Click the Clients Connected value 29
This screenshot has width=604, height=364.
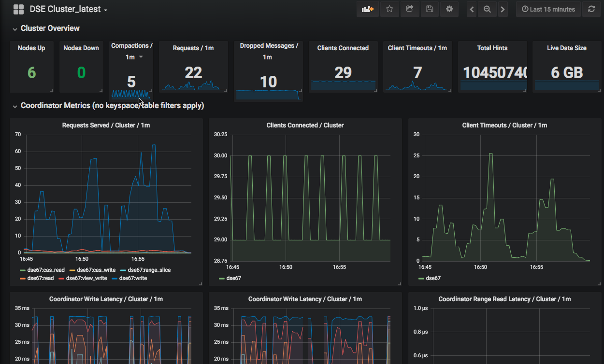click(343, 72)
